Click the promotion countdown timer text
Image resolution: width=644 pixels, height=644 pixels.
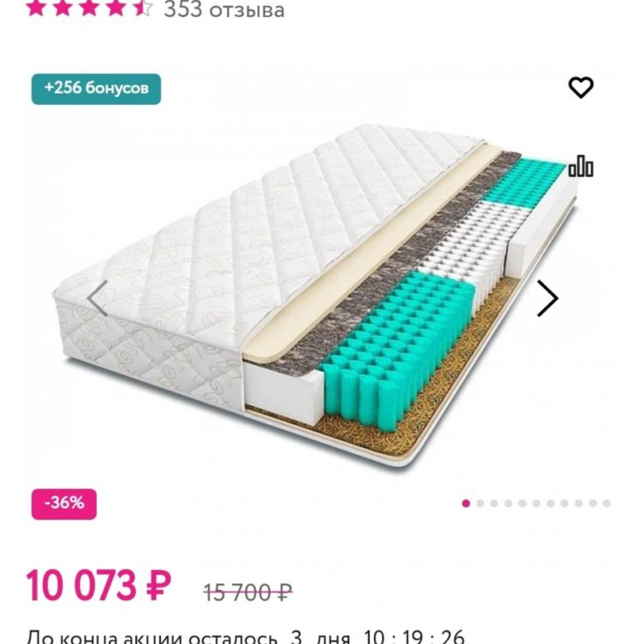click(246, 637)
